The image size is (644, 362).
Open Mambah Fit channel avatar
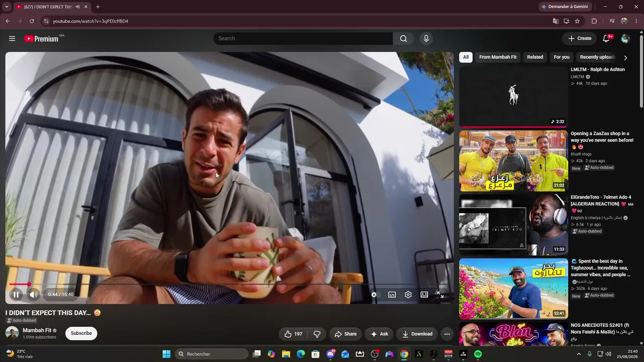12,333
